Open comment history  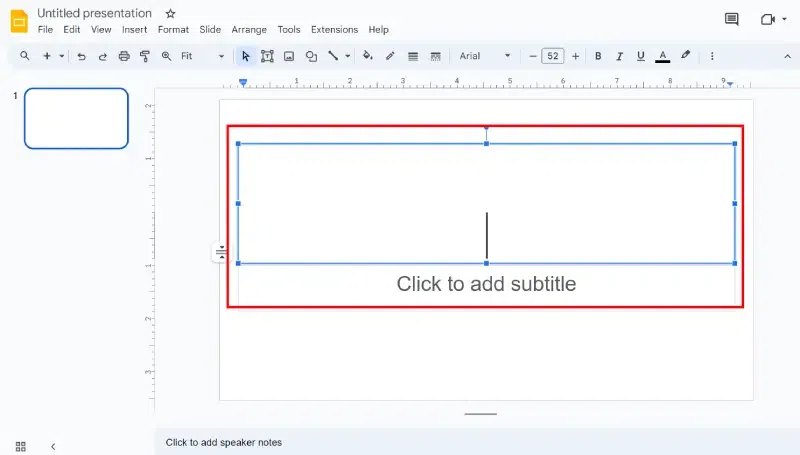pyautogui.click(x=732, y=19)
